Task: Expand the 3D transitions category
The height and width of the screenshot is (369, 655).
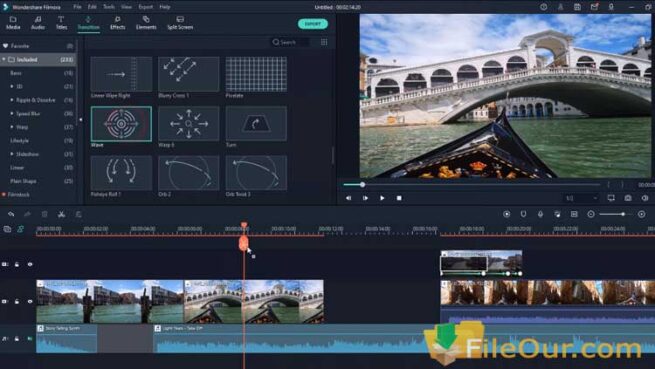Action: tap(12, 87)
